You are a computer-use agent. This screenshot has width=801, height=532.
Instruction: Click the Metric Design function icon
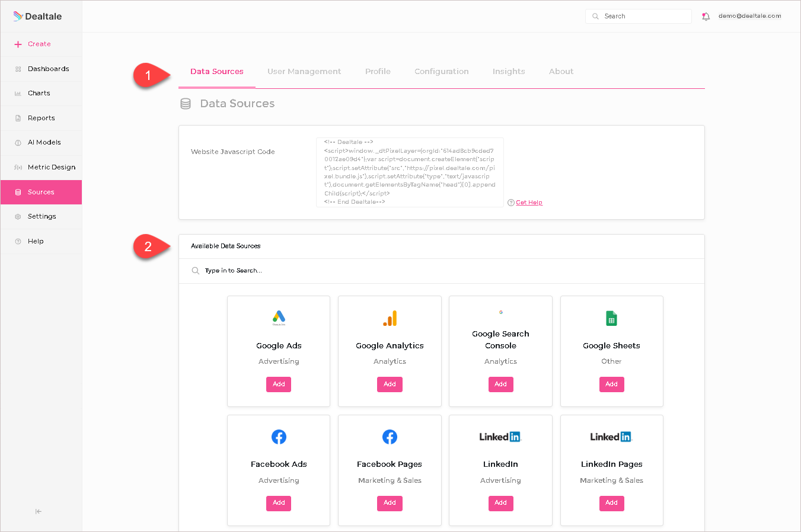18,168
